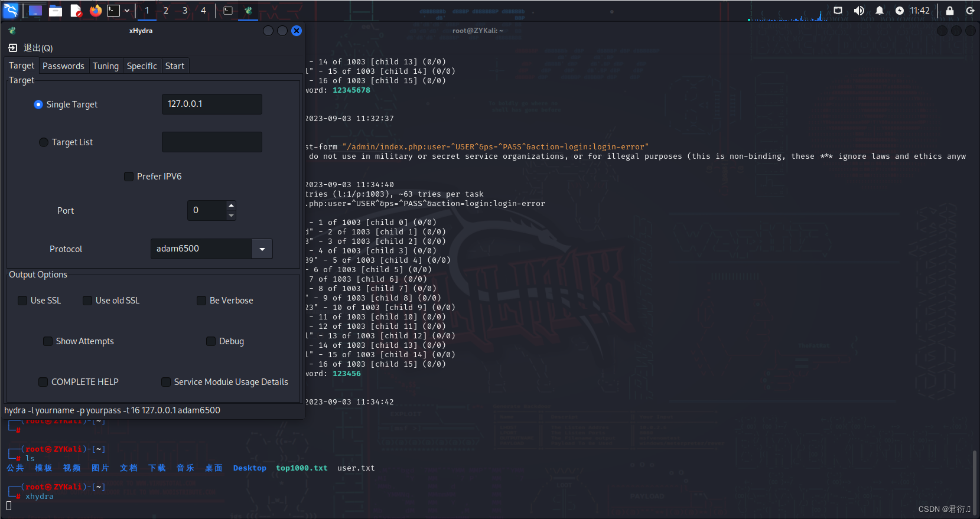Close the xHydra window
This screenshot has width=980, height=519.
coord(297,31)
